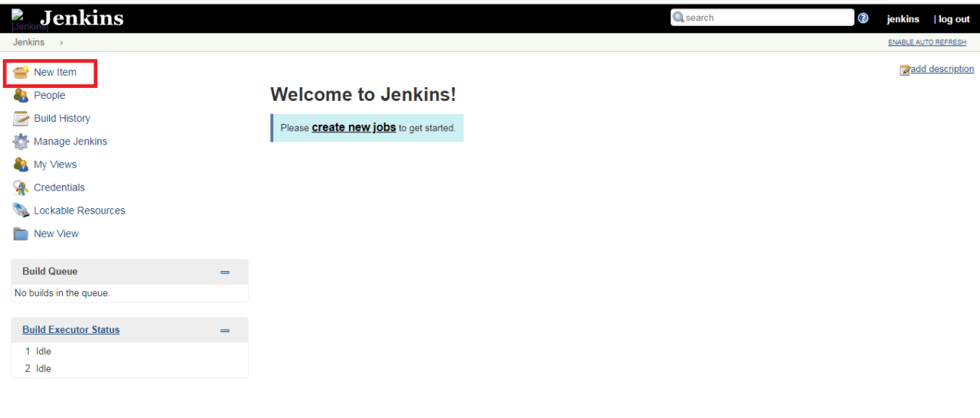
Task: Click the add description link
Action: (x=942, y=69)
